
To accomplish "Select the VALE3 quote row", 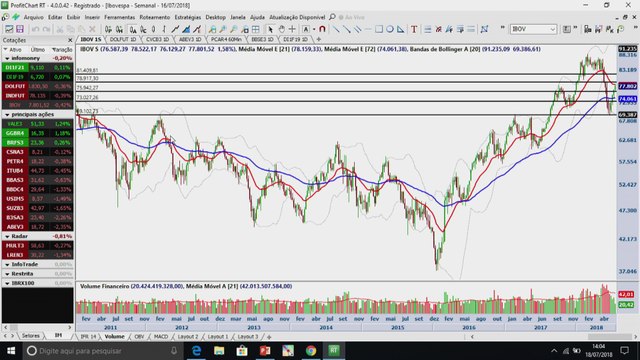I will click(38, 124).
